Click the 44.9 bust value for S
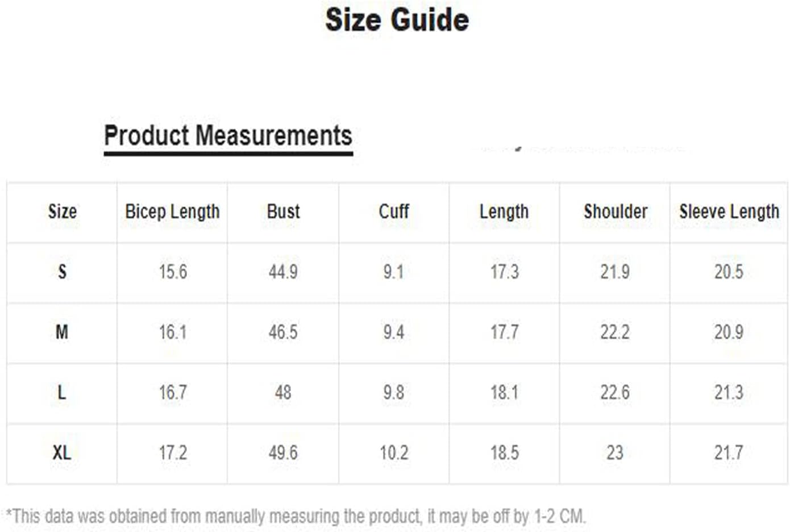Viewport: 790px width, 532px height. tap(283, 272)
